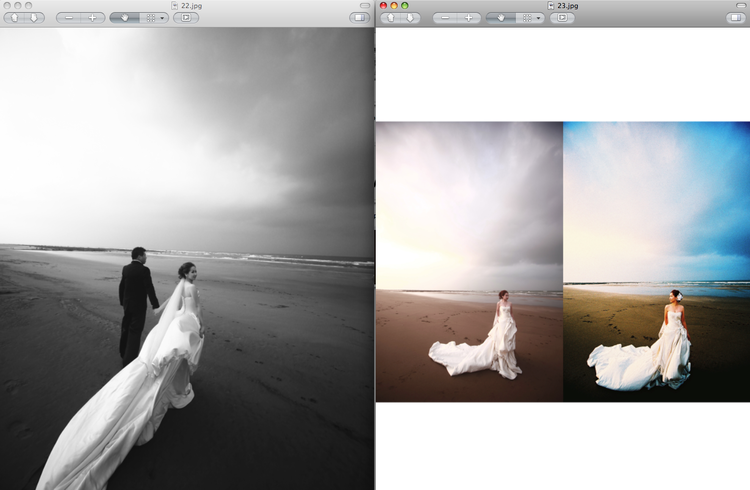
Task: Toggle the sidebar in the 23.jpg window
Action: coord(736,18)
